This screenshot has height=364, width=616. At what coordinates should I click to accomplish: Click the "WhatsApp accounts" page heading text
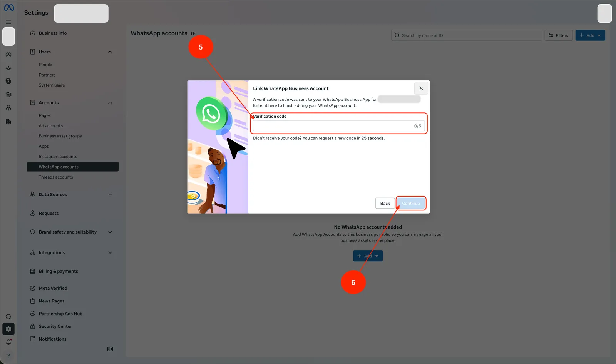coord(159,33)
